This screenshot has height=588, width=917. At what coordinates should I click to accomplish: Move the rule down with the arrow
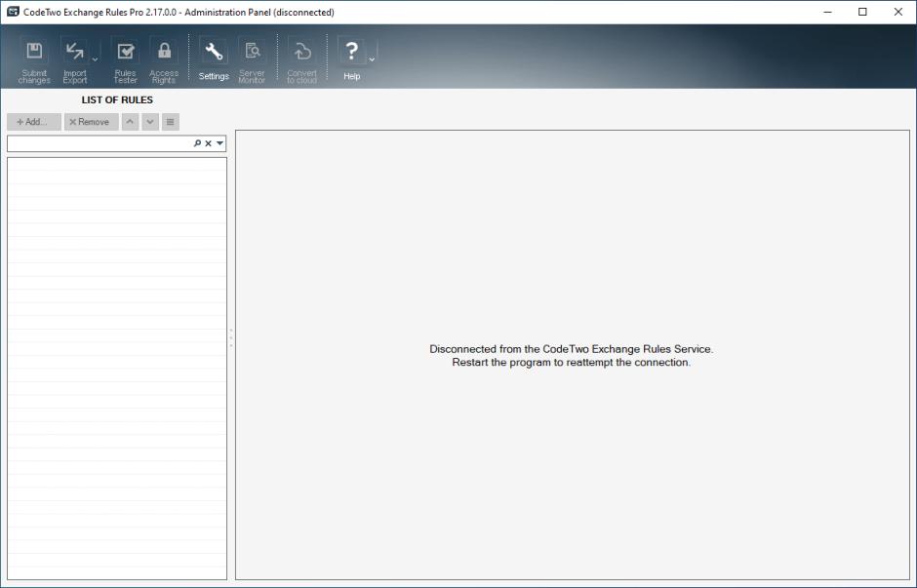click(150, 122)
